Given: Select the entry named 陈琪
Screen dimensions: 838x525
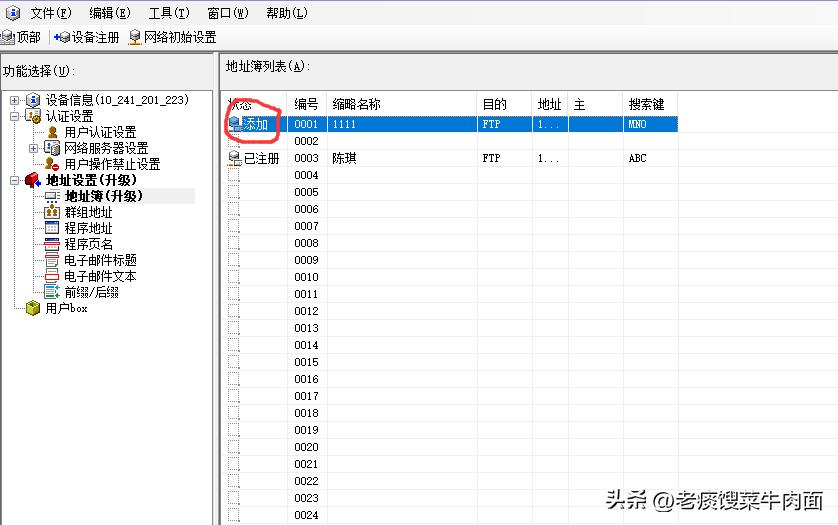Looking at the screenshot, I should pos(344,158).
